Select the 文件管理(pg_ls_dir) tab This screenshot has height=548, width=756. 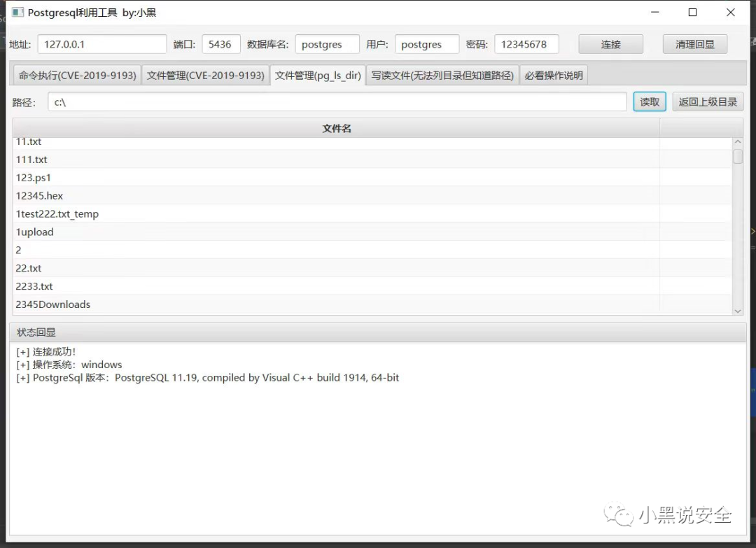(318, 75)
